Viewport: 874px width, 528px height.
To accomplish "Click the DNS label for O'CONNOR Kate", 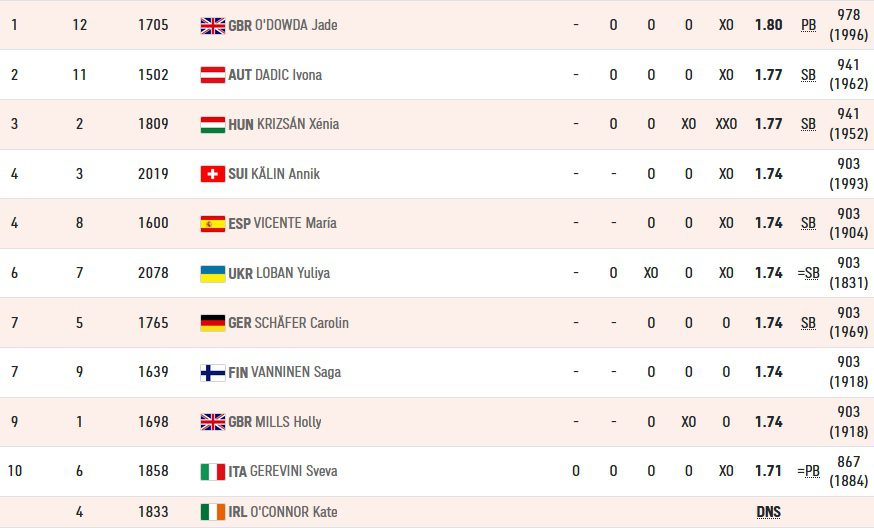I will [x=769, y=512].
